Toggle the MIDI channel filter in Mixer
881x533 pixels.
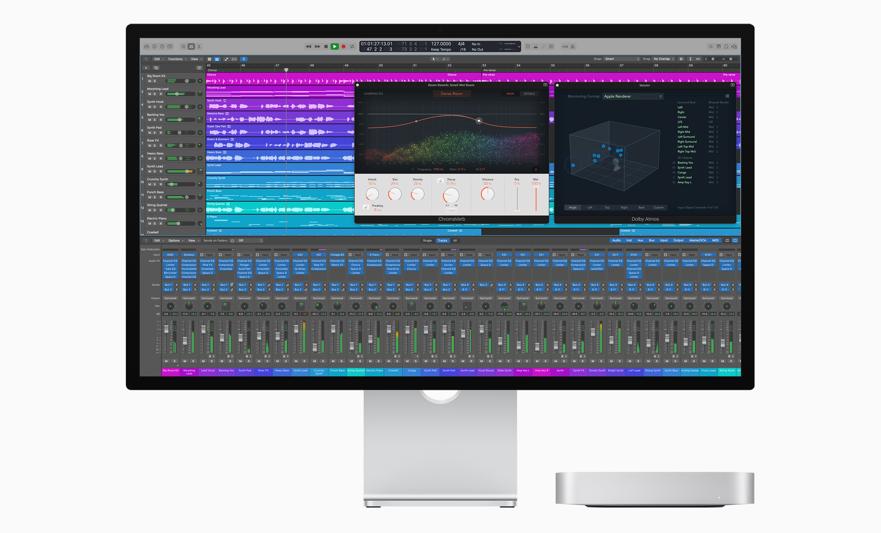715,240
